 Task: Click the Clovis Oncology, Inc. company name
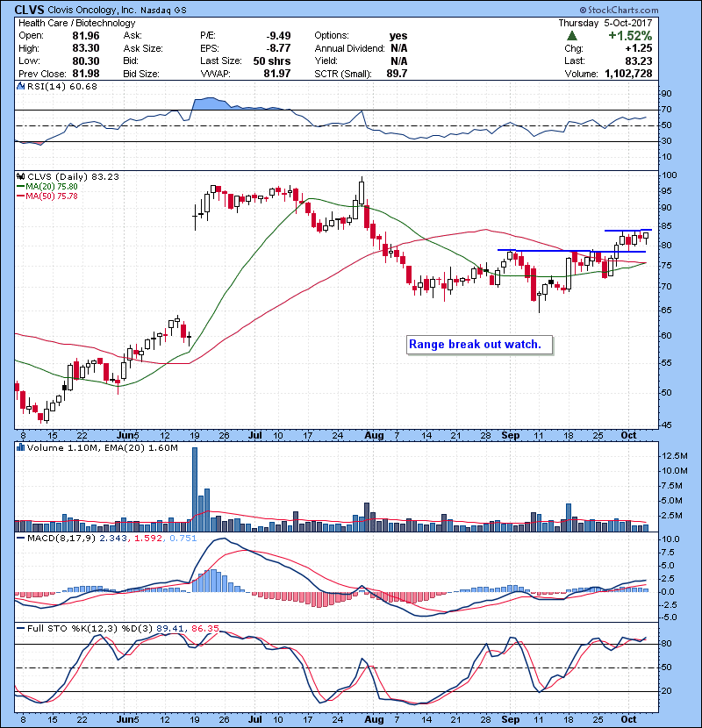92,10
